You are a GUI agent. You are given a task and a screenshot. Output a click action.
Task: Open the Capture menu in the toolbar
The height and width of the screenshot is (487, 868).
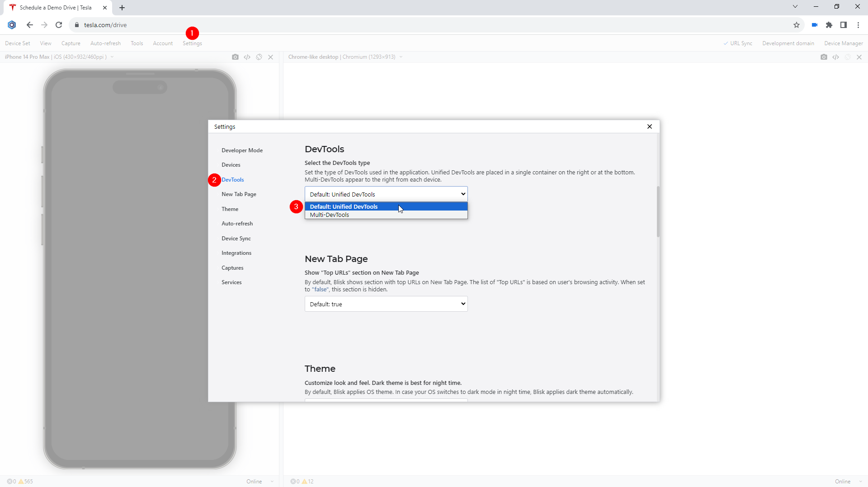(x=71, y=43)
